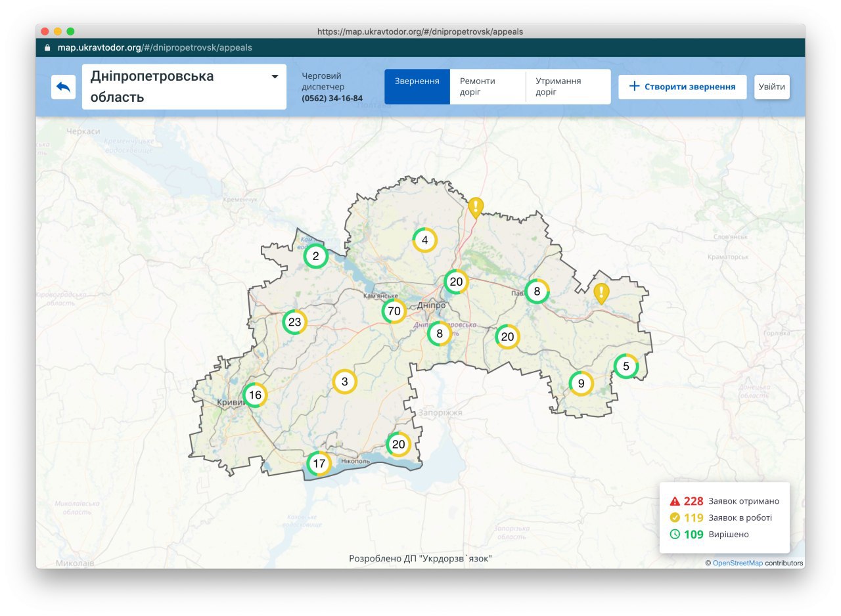Viewport: 841px width, 616px height.
Task: Click the 20 cluster north of Дніпро
Action: click(456, 282)
